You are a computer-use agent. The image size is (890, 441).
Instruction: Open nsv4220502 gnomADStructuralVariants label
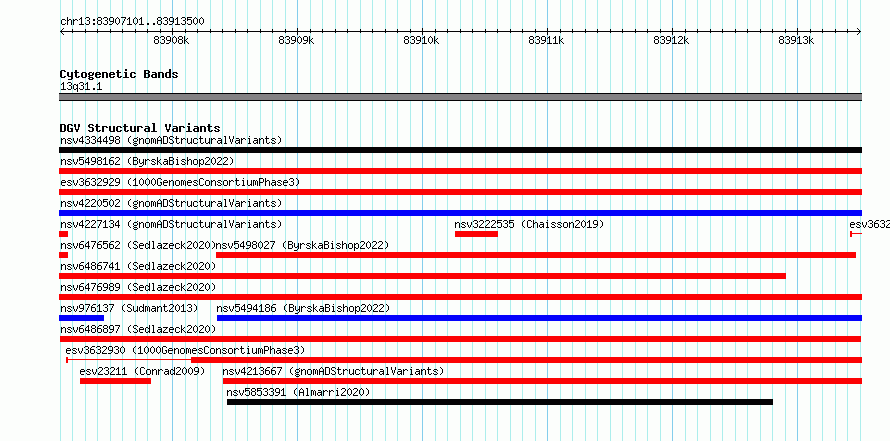(x=171, y=203)
